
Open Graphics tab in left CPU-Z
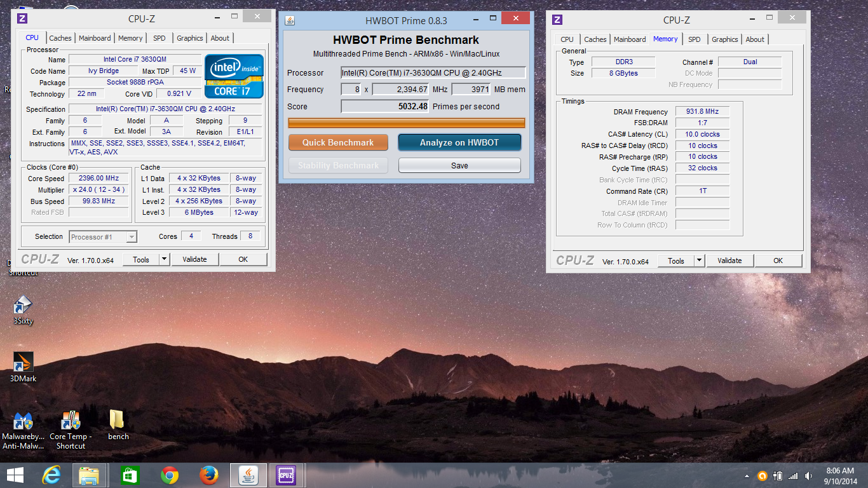pyautogui.click(x=190, y=38)
